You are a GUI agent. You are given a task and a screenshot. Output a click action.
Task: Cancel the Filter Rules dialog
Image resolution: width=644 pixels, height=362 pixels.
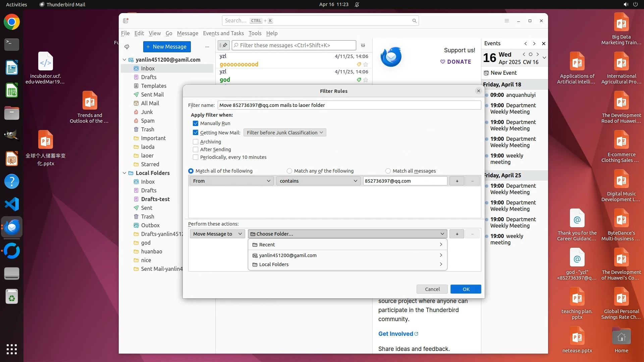click(432, 289)
